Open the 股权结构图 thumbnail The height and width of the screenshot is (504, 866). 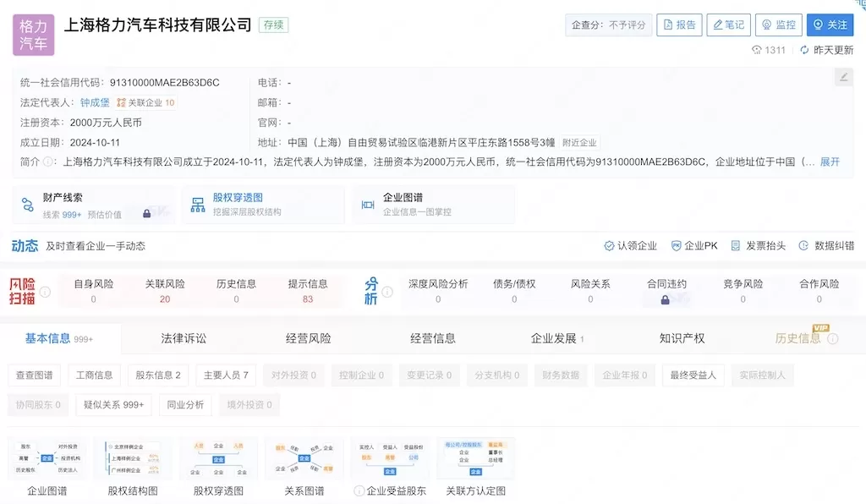pyautogui.click(x=133, y=466)
